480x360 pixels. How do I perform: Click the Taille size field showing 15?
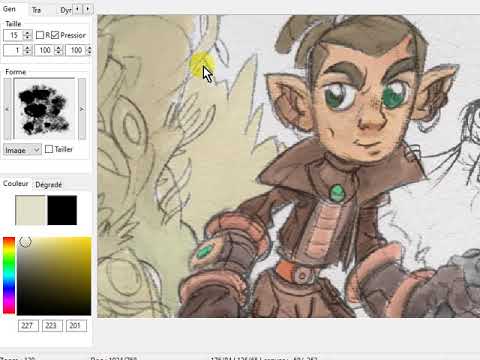13,35
